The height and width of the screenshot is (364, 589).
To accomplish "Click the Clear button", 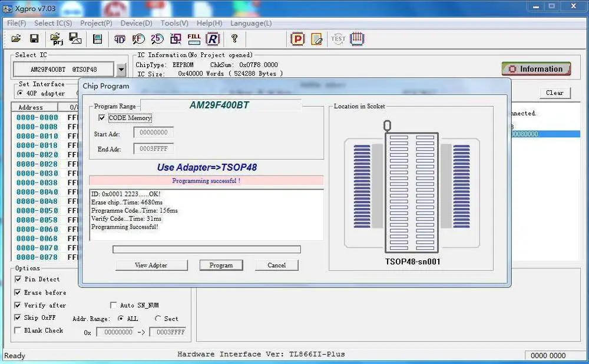I will (x=554, y=93).
